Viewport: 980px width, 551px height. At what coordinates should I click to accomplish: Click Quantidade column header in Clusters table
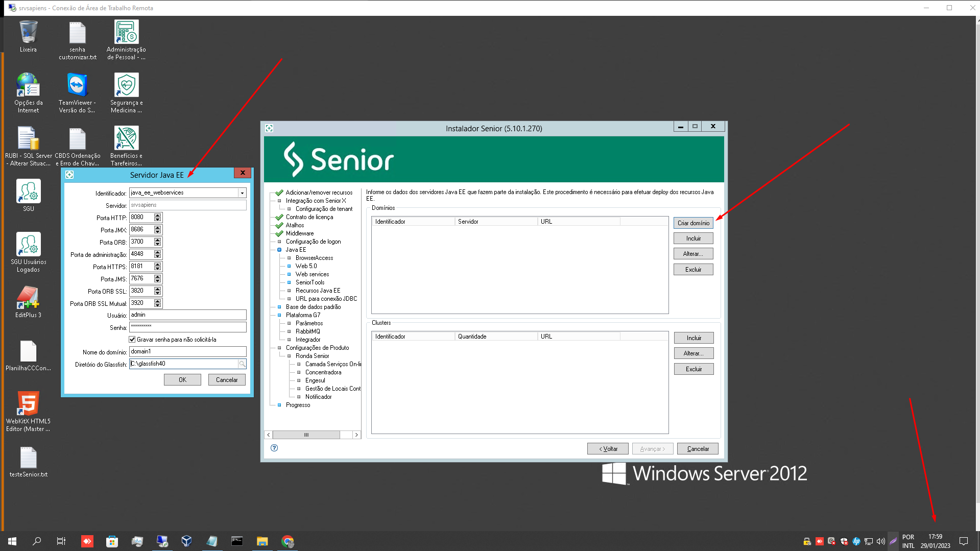click(496, 336)
